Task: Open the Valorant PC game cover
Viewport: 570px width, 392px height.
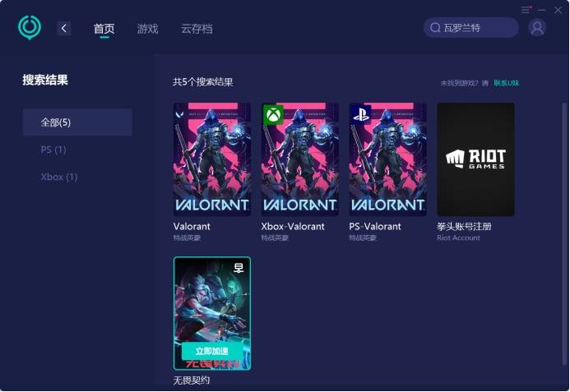Action: tap(212, 159)
